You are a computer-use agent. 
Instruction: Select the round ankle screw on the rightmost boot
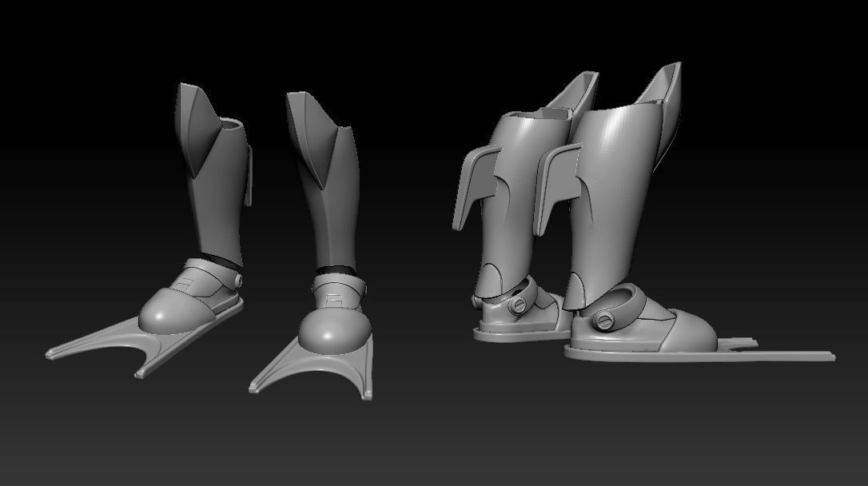tap(603, 321)
